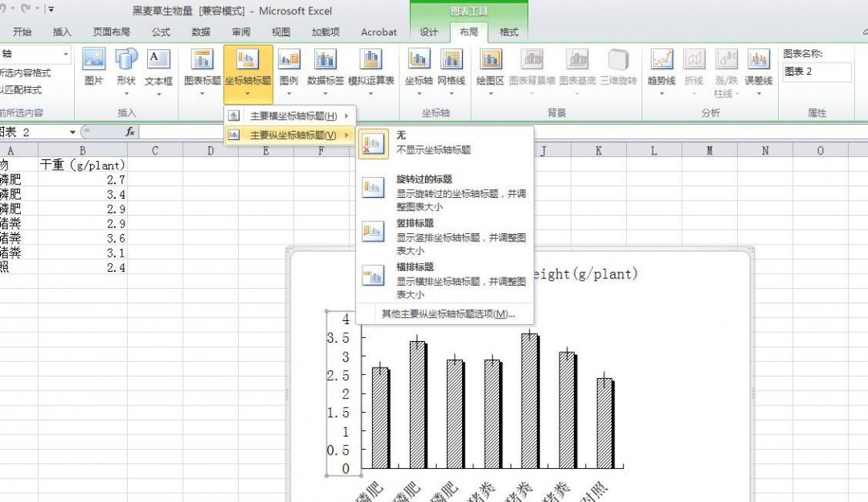Viewport: 868px width, 502px height.
Task: Click the fx insert function icon
Action: click(129, 132)
